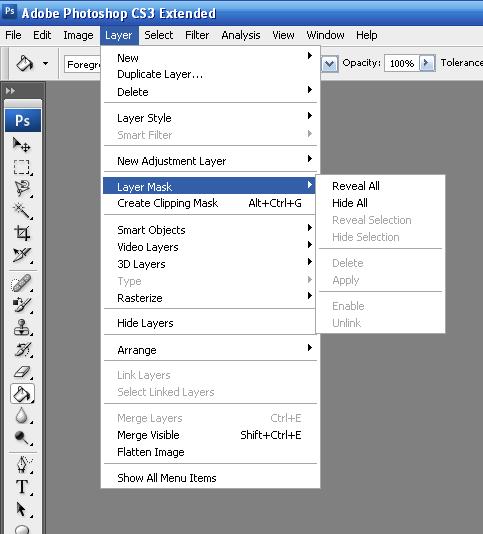Select the Clone Stamp tool
The width and height of the screenshot is (483, 534).
[22, 327]
